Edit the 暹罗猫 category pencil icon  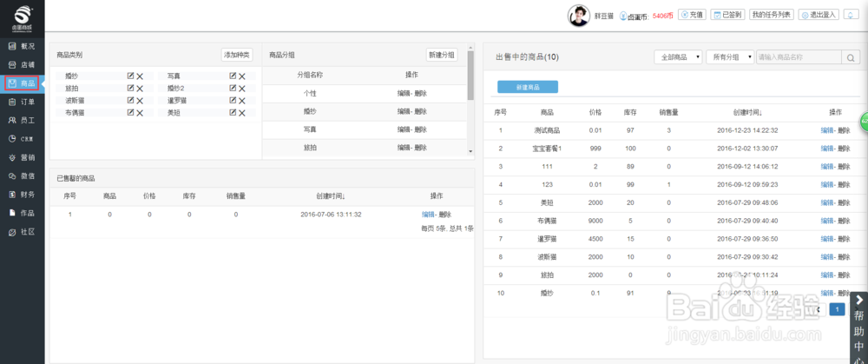(x=233, y=100)
